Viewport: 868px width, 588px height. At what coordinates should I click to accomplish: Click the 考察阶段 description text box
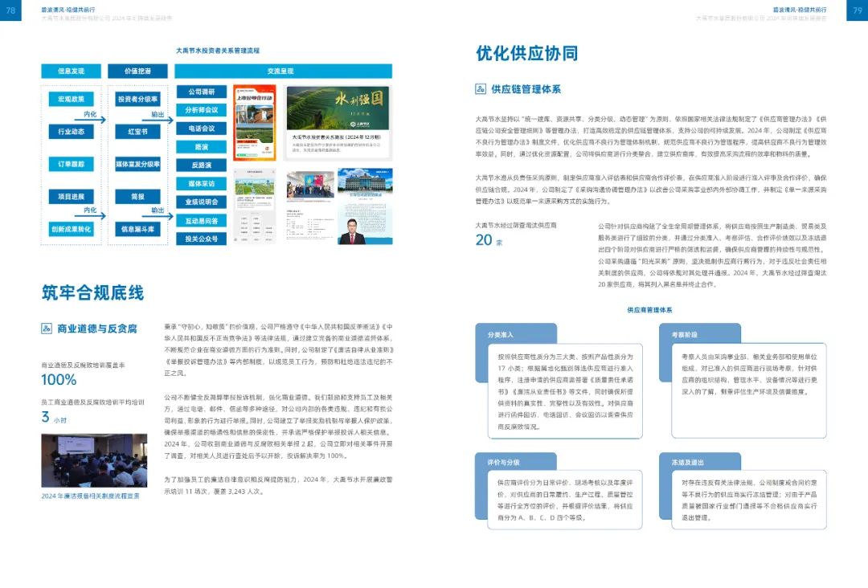pos(749,391)
